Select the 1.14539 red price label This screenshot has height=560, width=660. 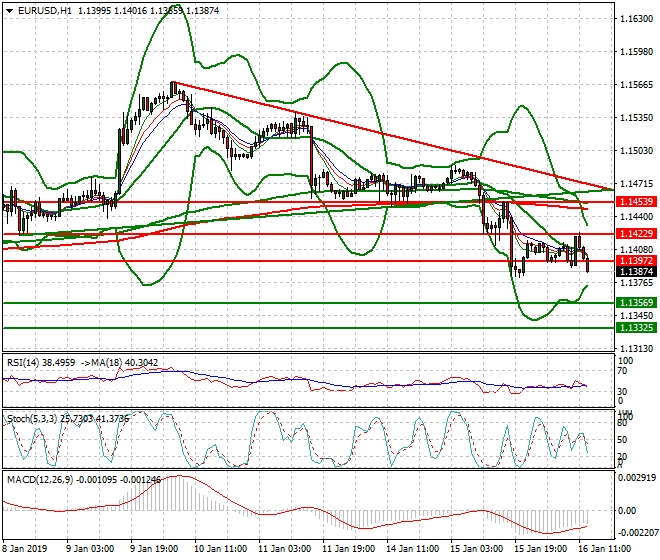636,202
